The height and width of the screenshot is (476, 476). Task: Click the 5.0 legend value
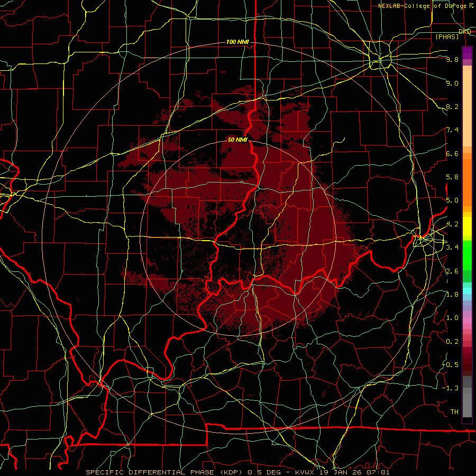(452, 200)
